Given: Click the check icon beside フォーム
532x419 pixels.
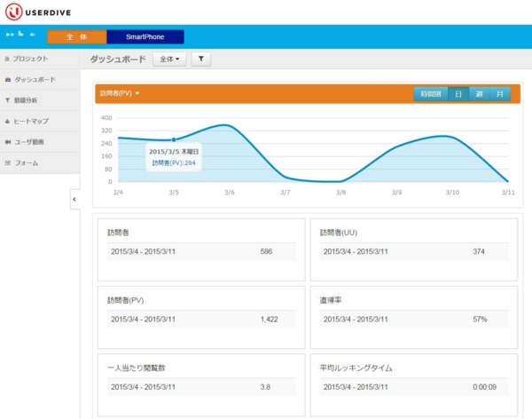Looking at the screenshot, I should [x=8, y=162].
